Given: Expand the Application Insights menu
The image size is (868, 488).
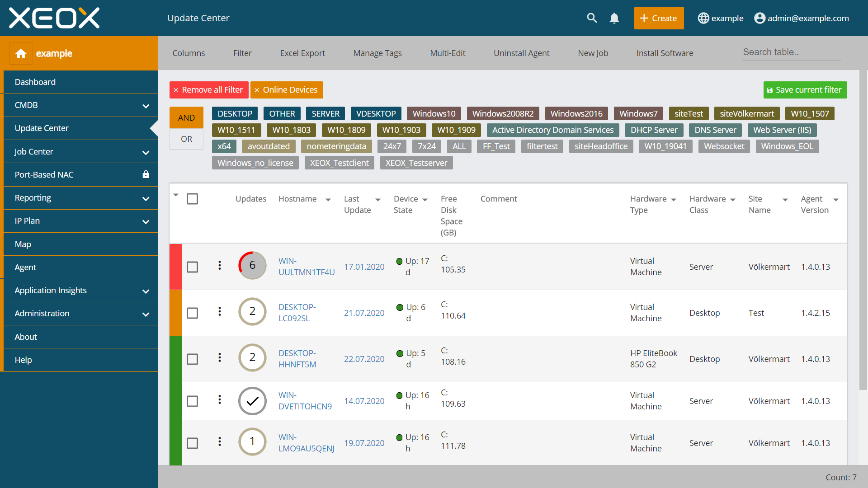Looking at the screenshot, I should pos(146,291).
